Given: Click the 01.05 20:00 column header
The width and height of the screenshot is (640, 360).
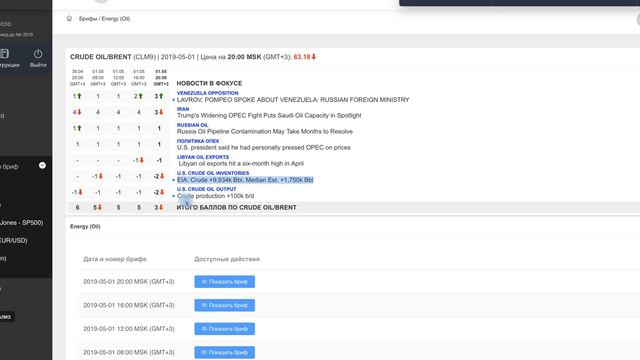Looking at the screenshot, I should [161, 78].
